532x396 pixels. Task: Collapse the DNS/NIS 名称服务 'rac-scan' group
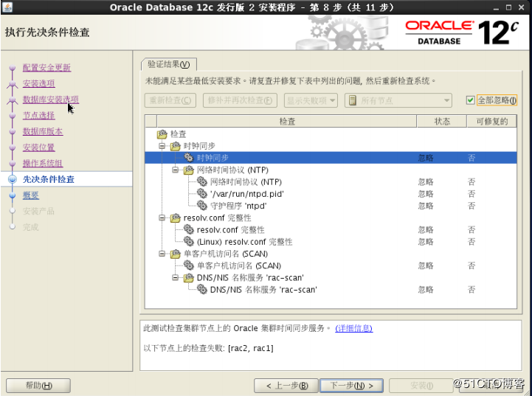(176, 278)
